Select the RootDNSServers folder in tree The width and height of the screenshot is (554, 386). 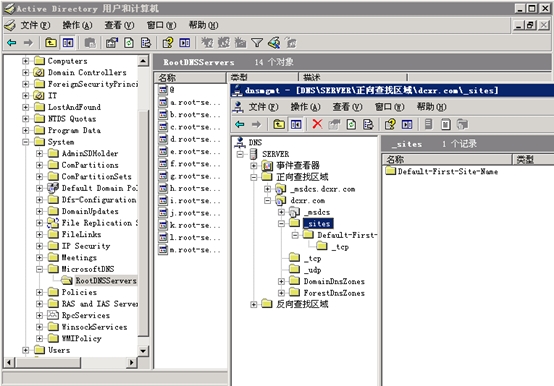point(106,281)
